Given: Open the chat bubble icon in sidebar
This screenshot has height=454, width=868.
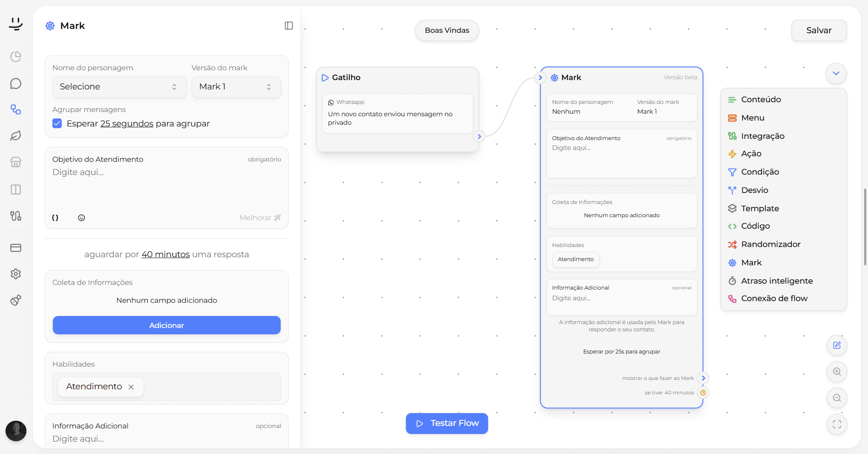Looking at the screenshot, I should click(16, 83).
